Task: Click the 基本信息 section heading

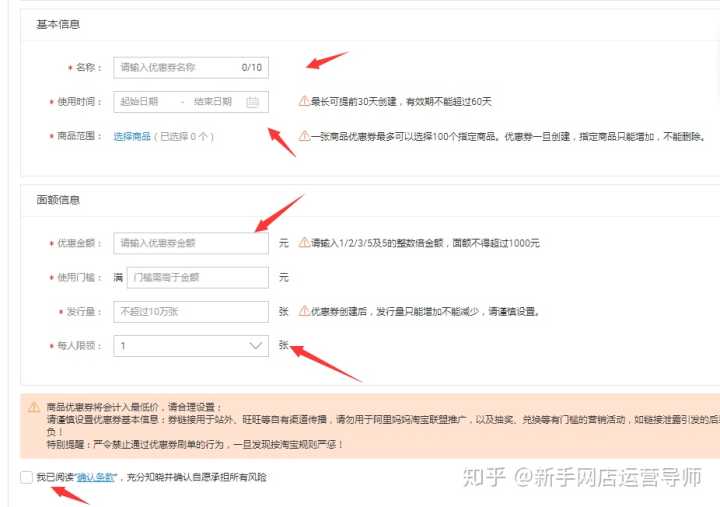Action: (58, 24)
